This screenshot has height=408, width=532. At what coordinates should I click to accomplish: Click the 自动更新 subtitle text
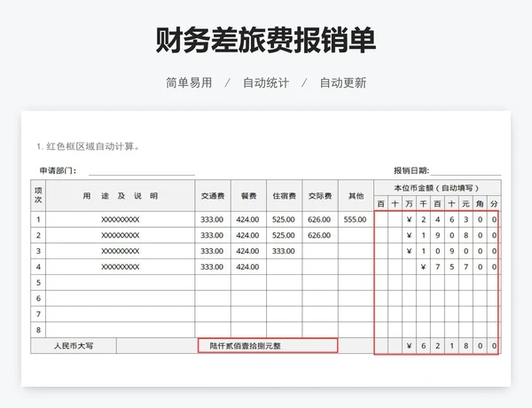[x=343, y=82]
